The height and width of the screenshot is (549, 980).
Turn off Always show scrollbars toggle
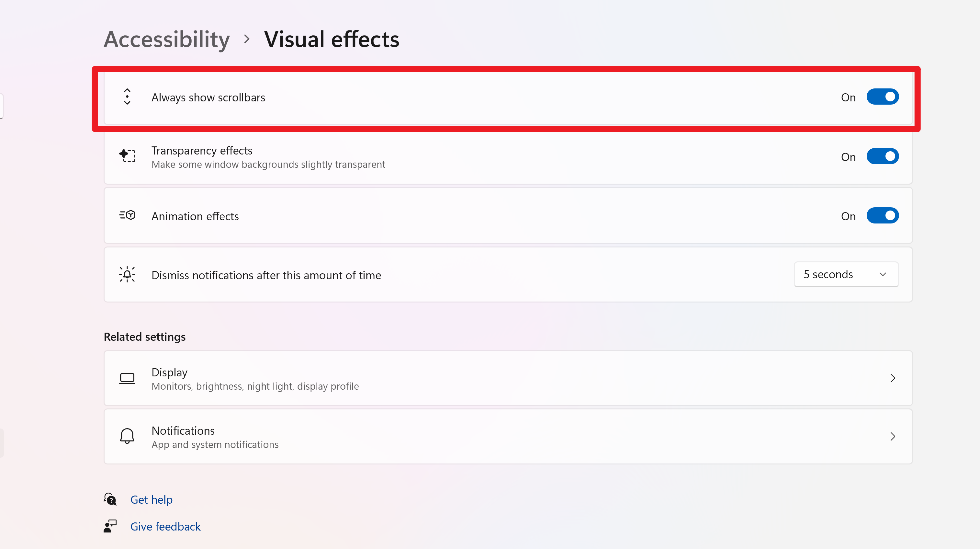(x=882, y=97)
